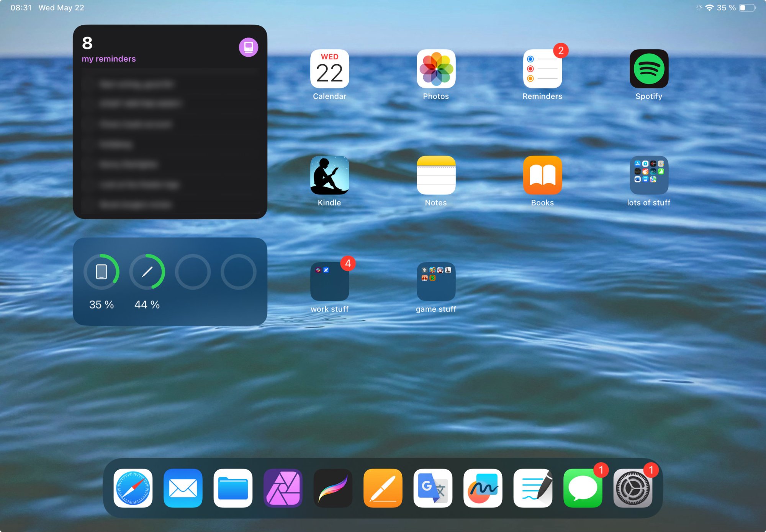The width and height of the screenshot is (766, 532).
Task: Open the Spotify app
Action: point(649,69)
